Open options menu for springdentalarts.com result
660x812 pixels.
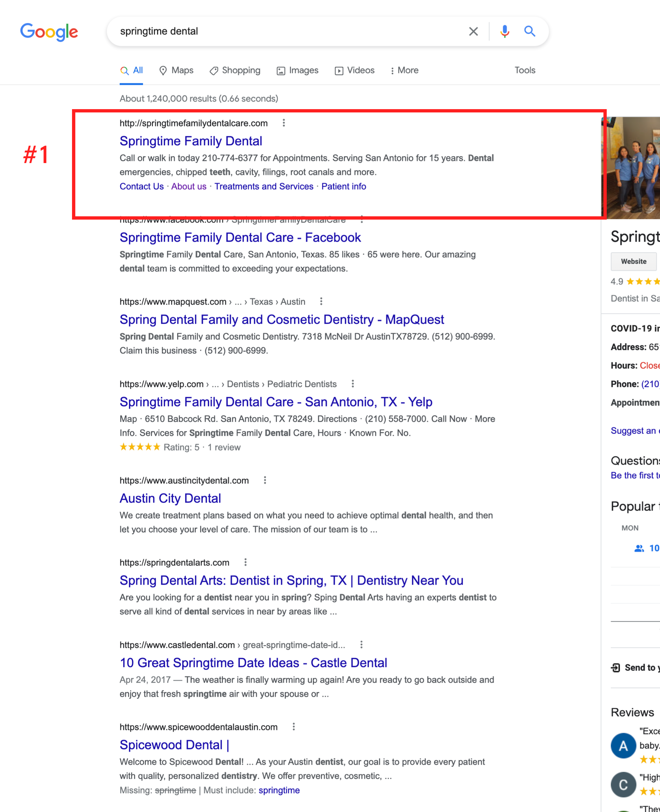coord(246,562)
